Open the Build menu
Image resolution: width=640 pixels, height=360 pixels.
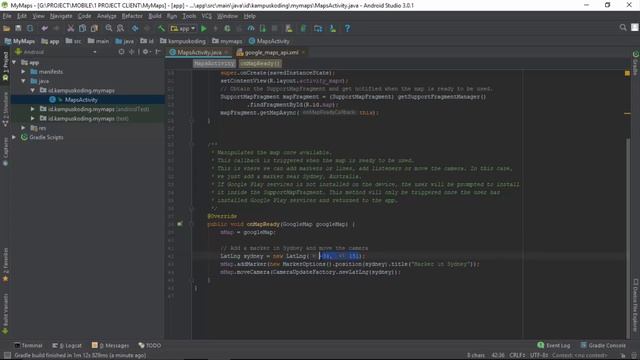click(155, 16)
